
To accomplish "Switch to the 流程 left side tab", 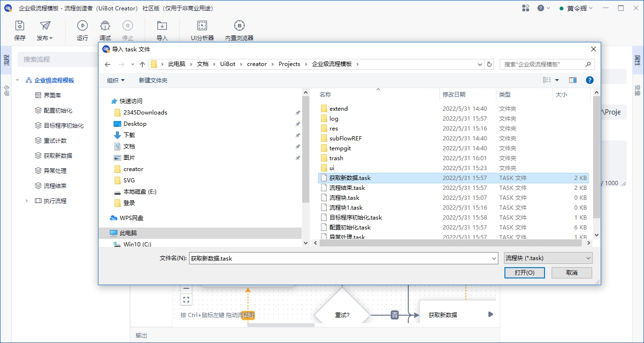I will (x=6, y=60).
